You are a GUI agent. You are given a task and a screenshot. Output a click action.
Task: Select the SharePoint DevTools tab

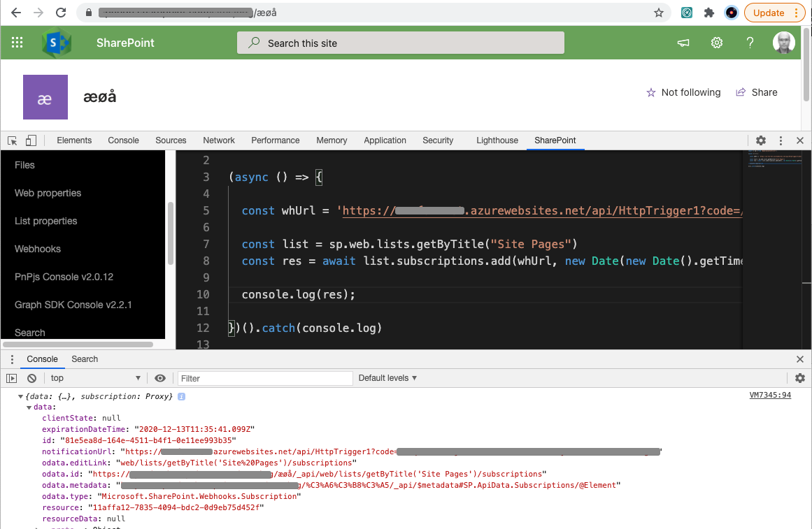click(x=555, y=140)
